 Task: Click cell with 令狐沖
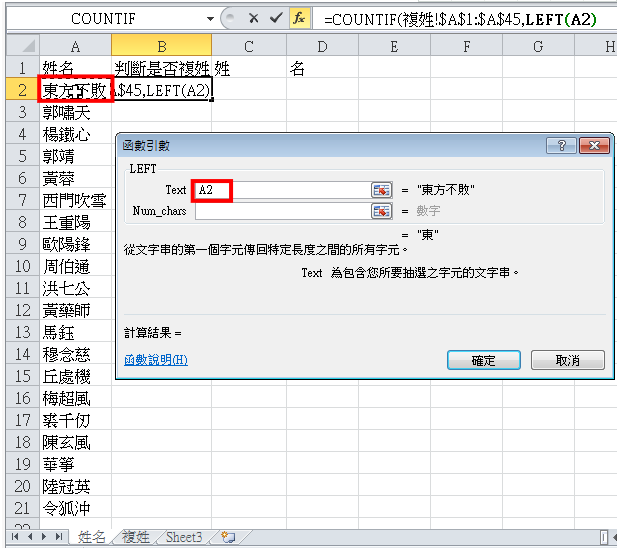[75, 508]
